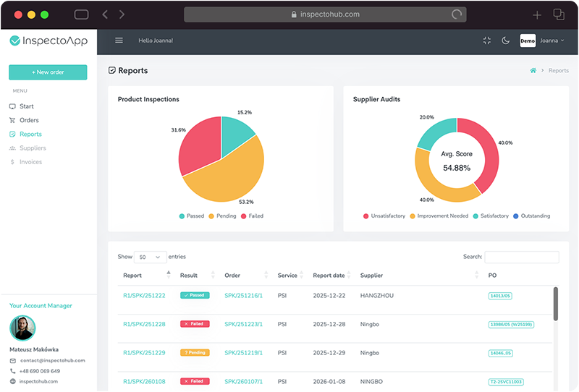Image resolution: width=579 pixels, height=392 pixels.
Task: Open report R1/SPK/251228
Action: [144, 325]
